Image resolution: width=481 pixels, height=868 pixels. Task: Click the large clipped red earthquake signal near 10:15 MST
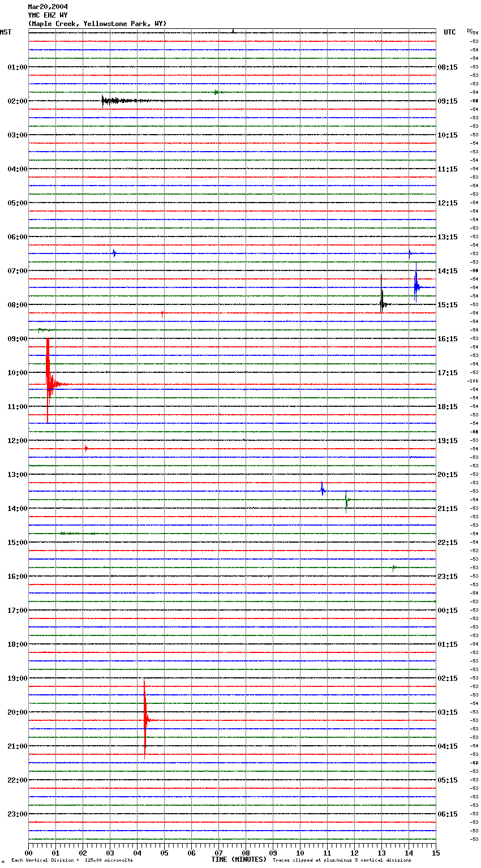pyautogui.click(x=48, y=381)
